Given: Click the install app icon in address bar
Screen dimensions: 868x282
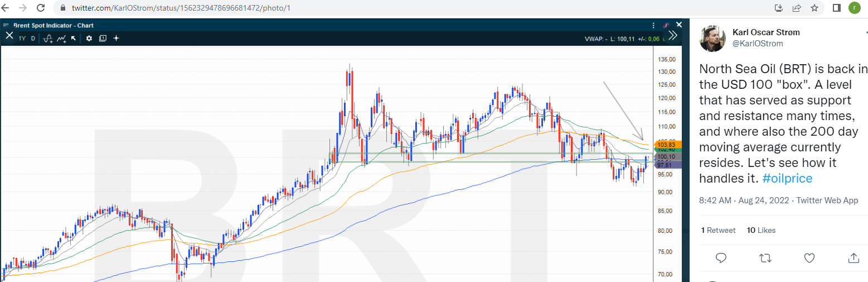Looking at the screenshot, I should click(x=779, y=8).
